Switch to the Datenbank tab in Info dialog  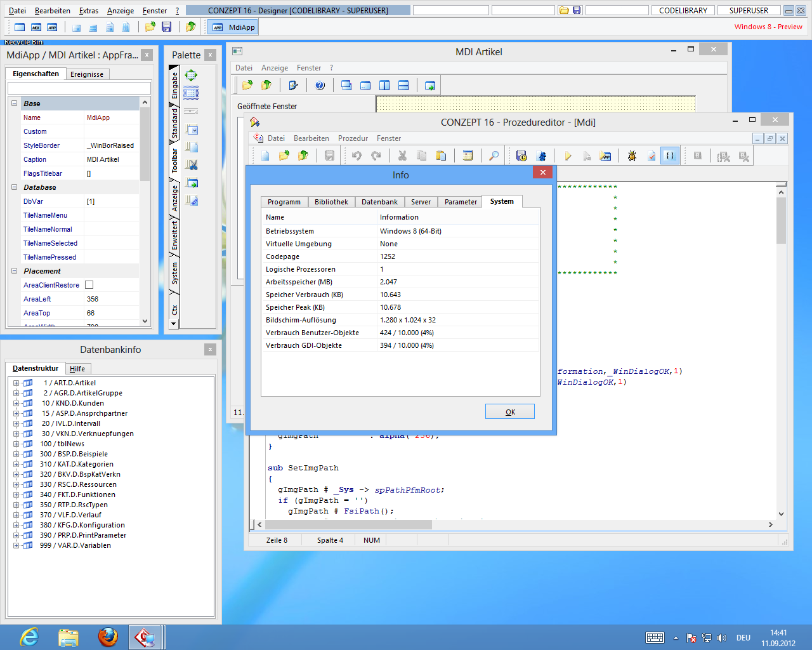pos(379,202)
